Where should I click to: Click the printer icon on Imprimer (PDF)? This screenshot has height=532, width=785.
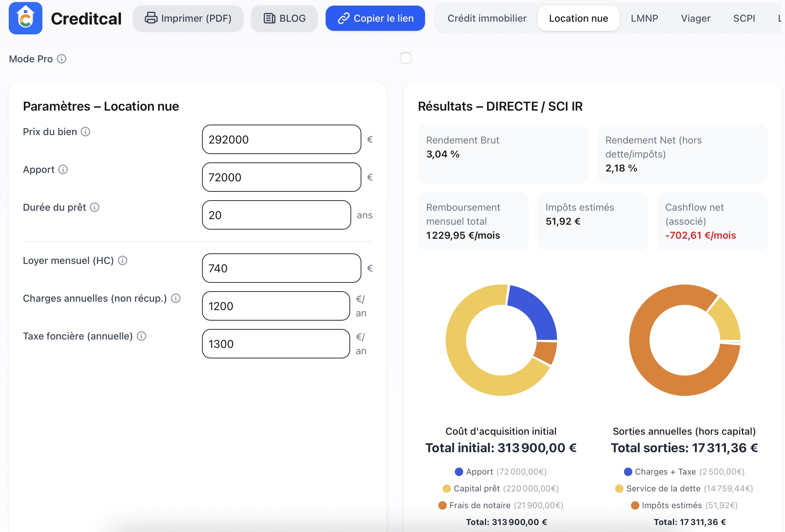pyautogui.click(x=151, y=18)
